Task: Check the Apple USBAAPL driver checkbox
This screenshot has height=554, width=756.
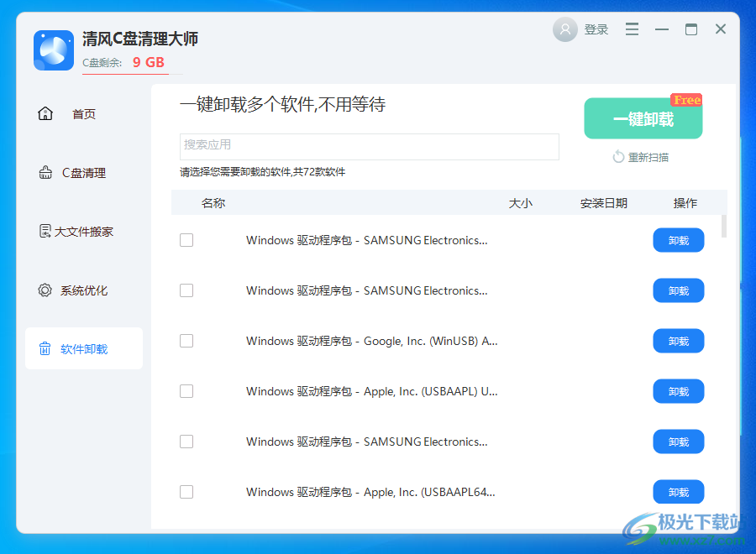Action: 186,391
